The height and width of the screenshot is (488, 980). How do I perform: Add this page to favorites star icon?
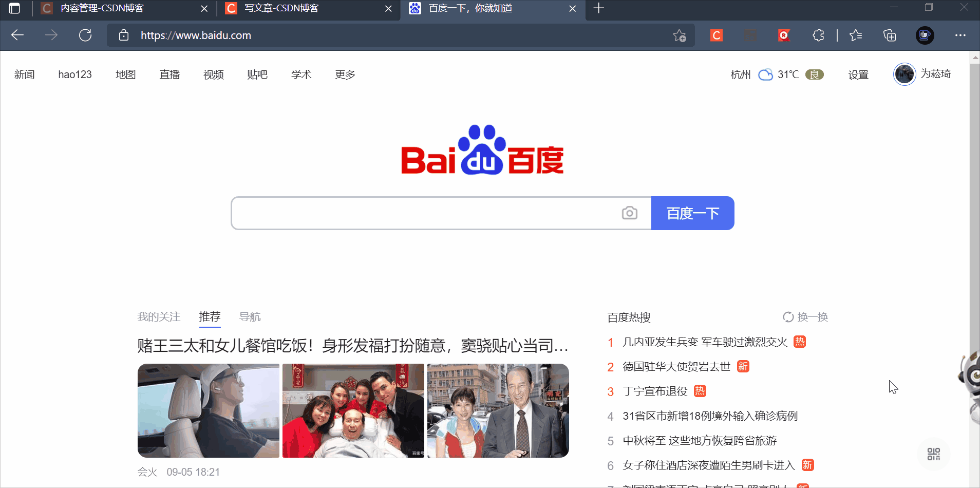(680, 35)
